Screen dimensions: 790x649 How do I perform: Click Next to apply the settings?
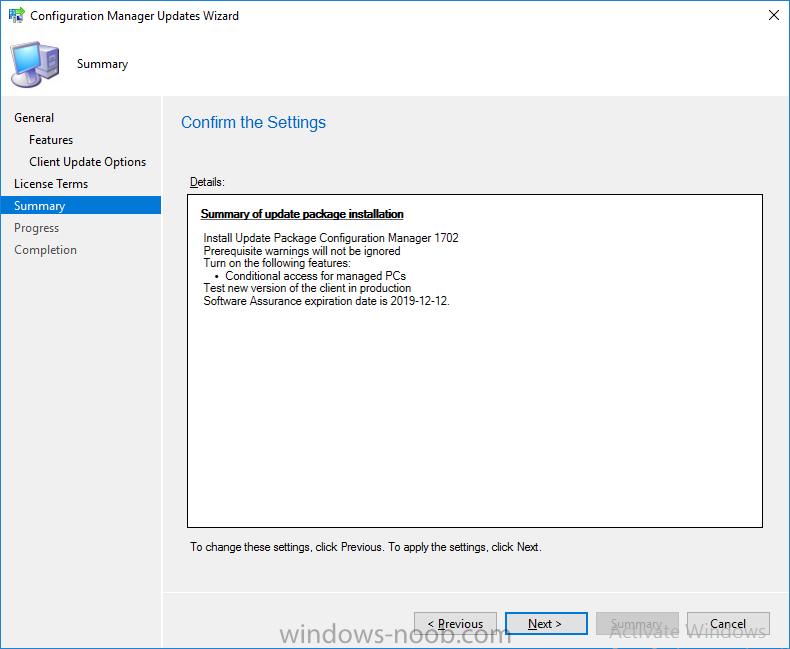(x=546, y=624)
